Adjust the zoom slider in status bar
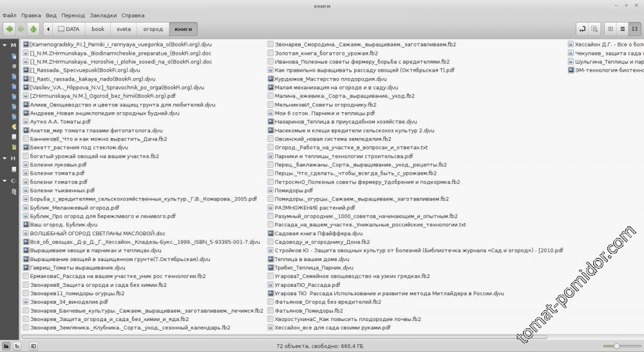 [616, 346]
